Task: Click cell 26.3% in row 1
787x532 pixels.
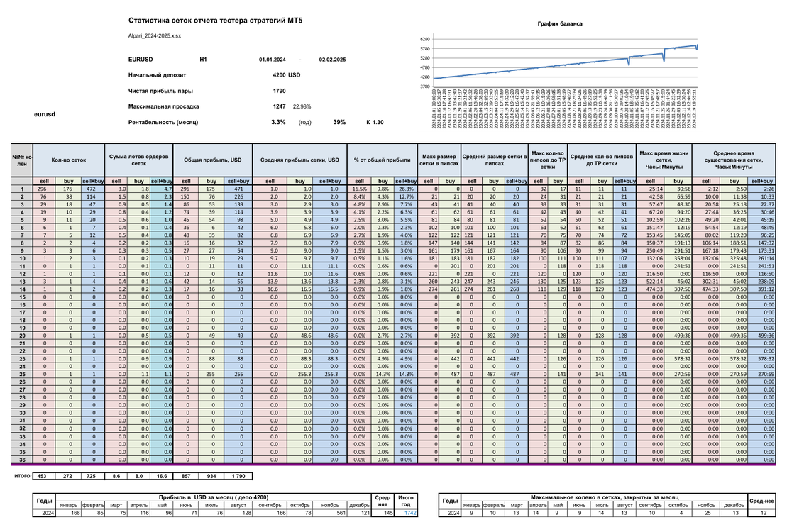Action: click(405, 189)
